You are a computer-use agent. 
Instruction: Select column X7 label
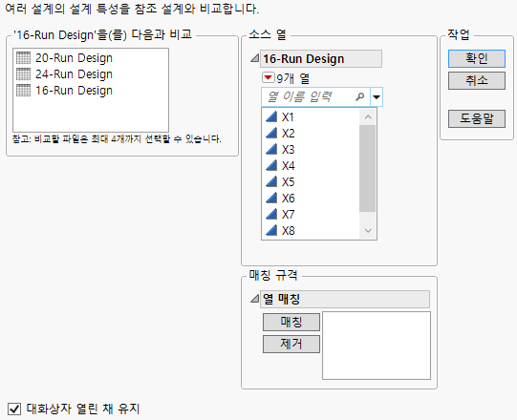tap(288, 214)
